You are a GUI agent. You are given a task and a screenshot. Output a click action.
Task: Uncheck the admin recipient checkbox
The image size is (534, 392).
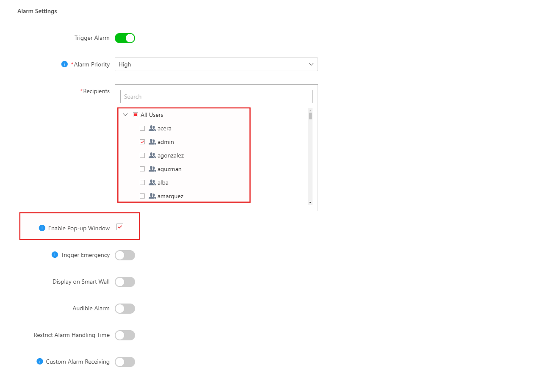(x=142, y=142)
